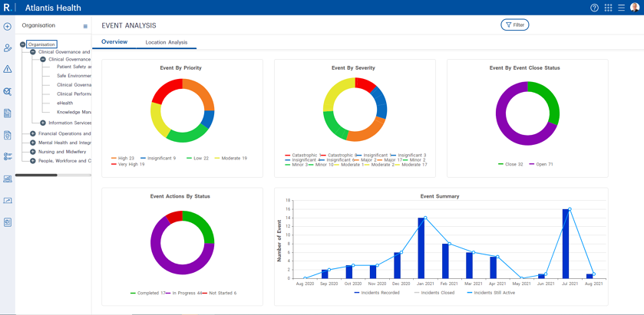Open the warning triangle icon in sidebar
Screen dimensions: 644x315
8,70
